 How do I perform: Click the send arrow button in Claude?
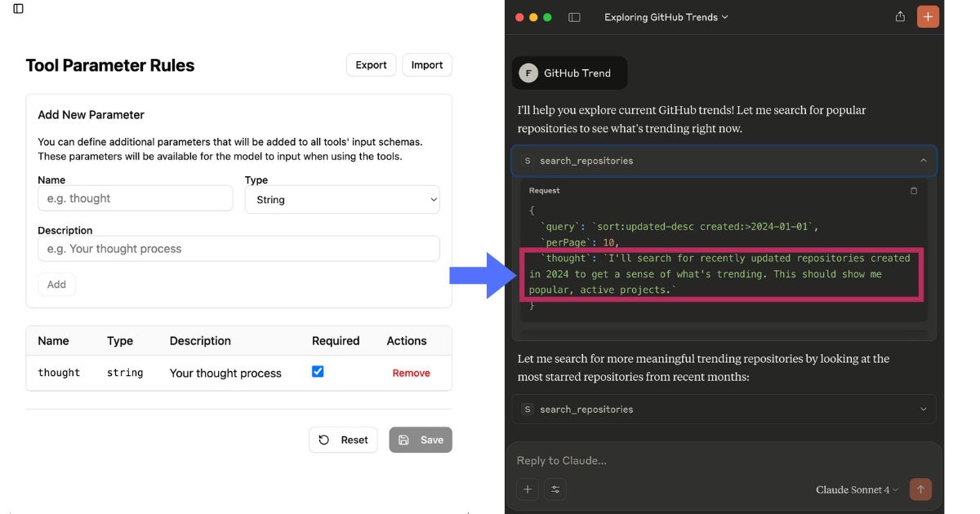pyautogui.click(x=920, y=490)
